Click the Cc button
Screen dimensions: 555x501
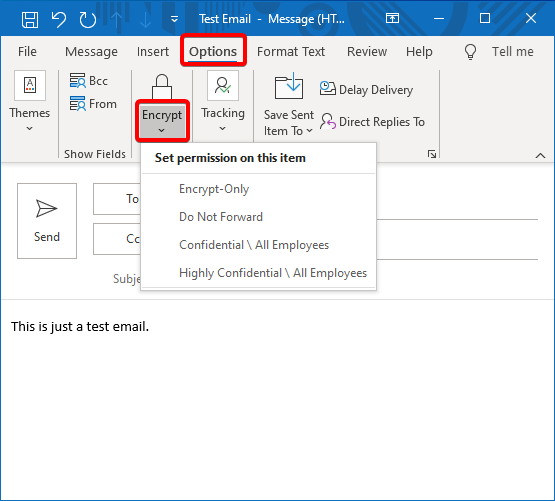tap(117, 239)
